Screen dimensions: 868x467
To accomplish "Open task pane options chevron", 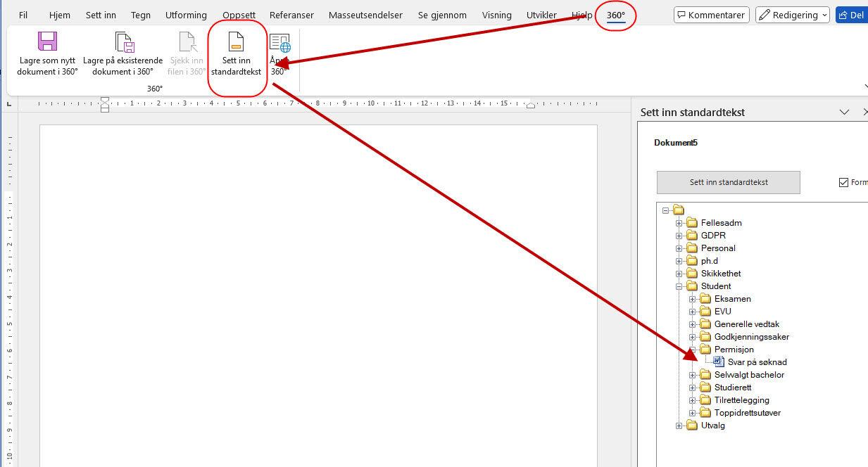I will click(845, 112).
